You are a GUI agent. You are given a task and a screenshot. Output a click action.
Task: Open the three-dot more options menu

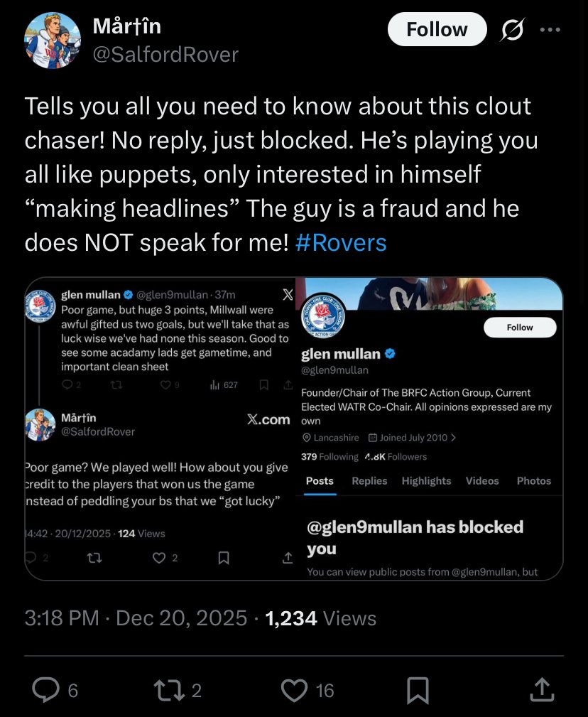(x=550, y=29)
